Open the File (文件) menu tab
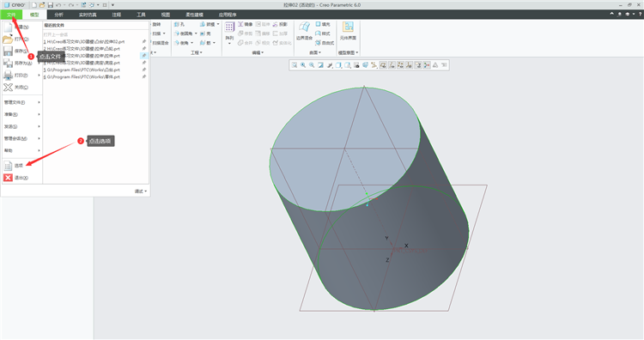The width and height of the screenshot is (644, 340). [x=11, y=15]
